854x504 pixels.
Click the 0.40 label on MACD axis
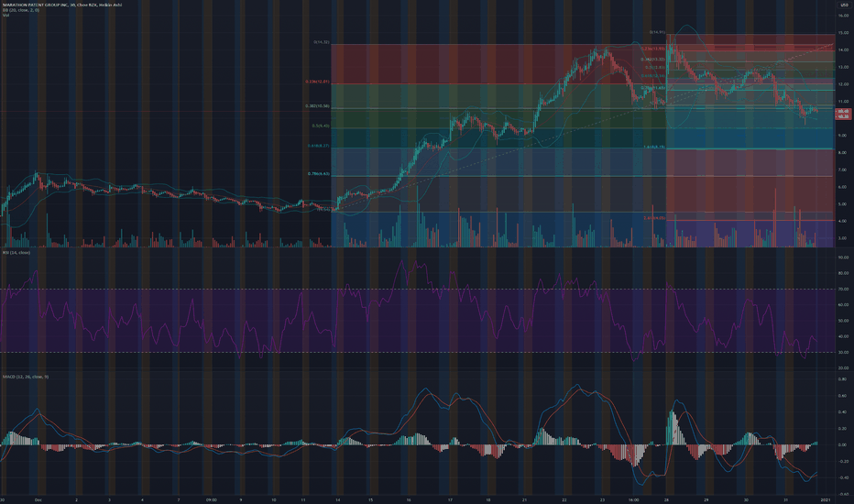pyautogui.click(x=844, y=412)
